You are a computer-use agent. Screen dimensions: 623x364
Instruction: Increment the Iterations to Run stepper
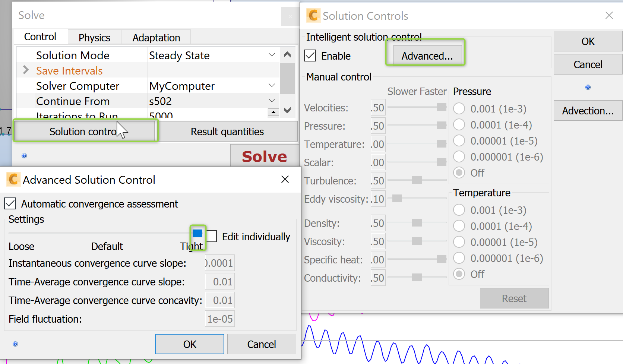pos(273,112)
